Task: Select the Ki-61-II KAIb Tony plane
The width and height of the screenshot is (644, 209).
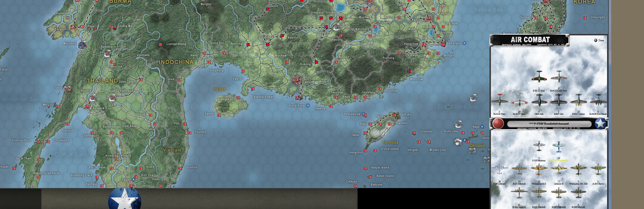Action: (559, 76)
